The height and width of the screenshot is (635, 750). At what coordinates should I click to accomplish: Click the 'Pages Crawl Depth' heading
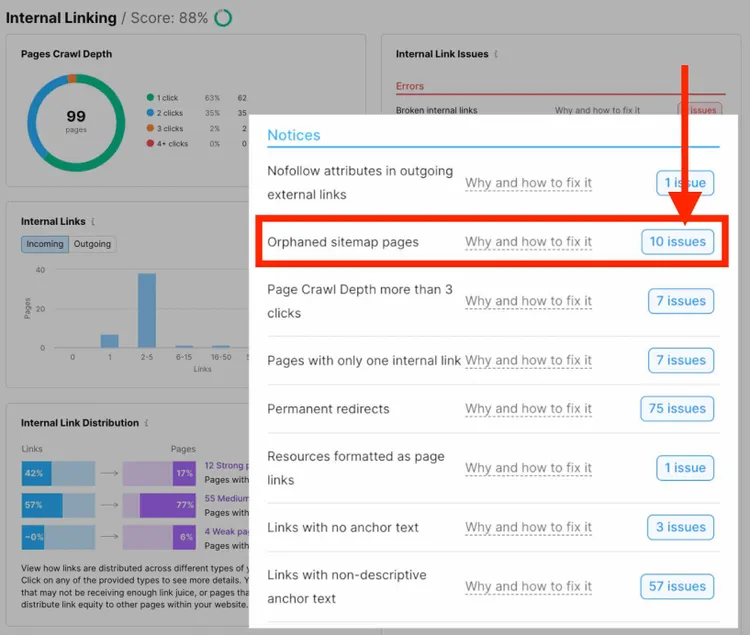tap(66, 54)
